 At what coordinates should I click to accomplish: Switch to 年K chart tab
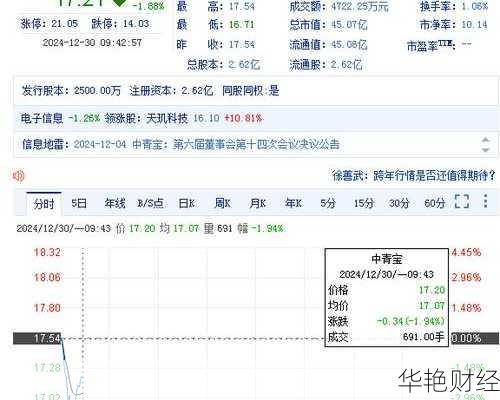(x=293, y=203)
